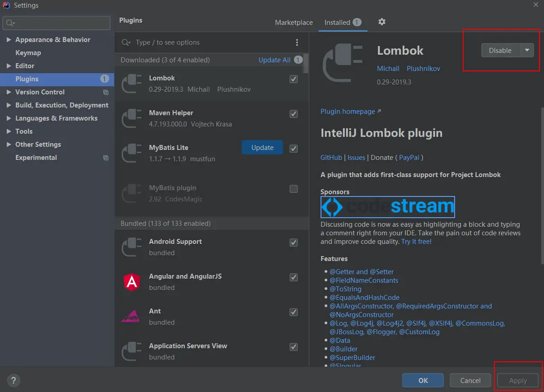Viewport: 544px width, 392px height.
Task: Open the Disable button dropdown arrow
Action: (527, 50)
